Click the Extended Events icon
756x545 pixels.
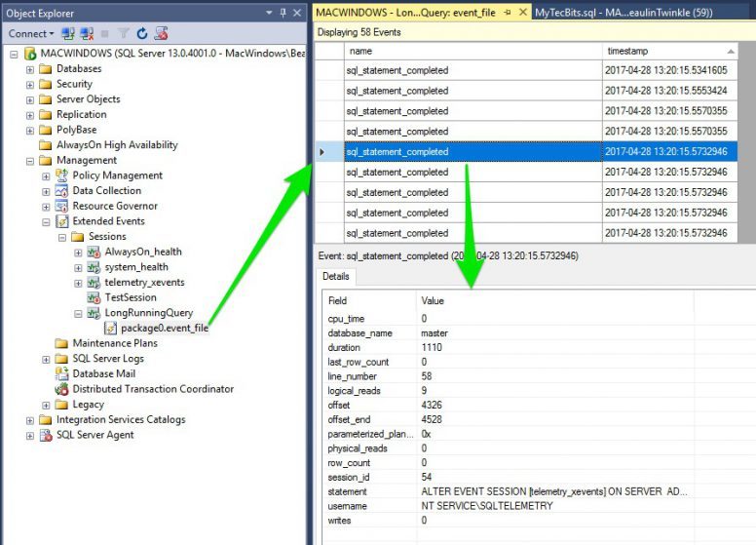pyautogui.click(x=61, y=221)
